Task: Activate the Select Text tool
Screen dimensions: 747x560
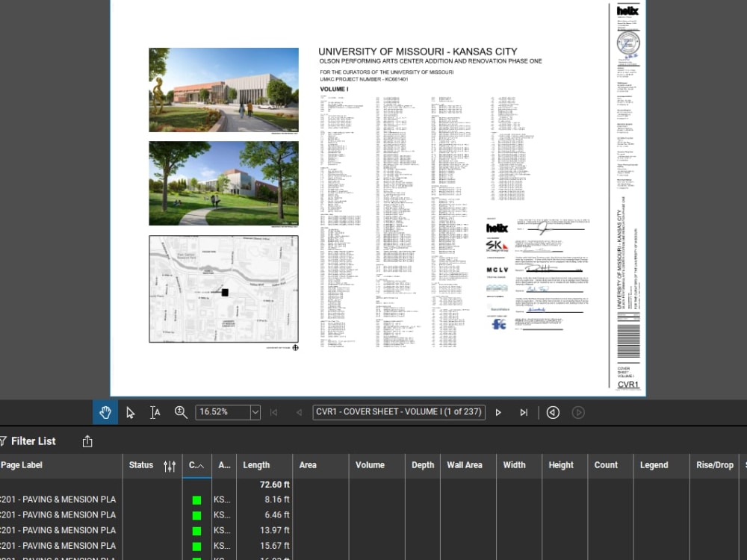Action: coord(155,412)
